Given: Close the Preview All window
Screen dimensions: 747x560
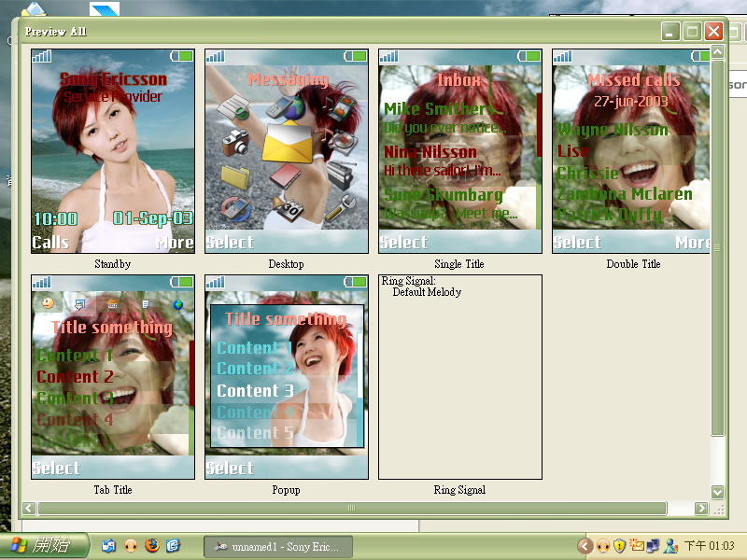Looking at the screenshot, I should click(713, 32).
